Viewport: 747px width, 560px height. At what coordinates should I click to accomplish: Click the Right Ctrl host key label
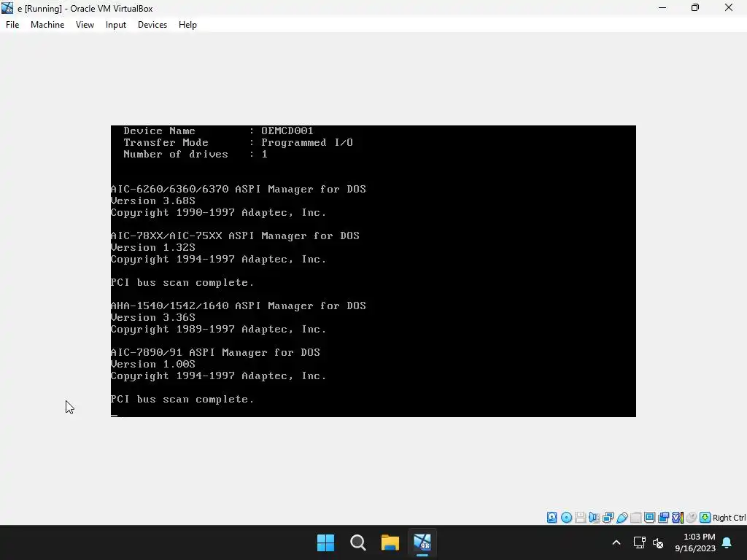(729, 518)
